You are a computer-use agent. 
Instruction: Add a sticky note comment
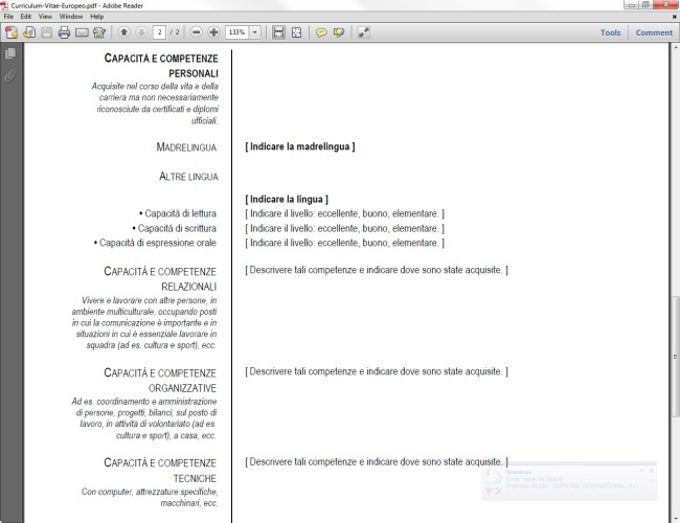[x=321, y=33]
